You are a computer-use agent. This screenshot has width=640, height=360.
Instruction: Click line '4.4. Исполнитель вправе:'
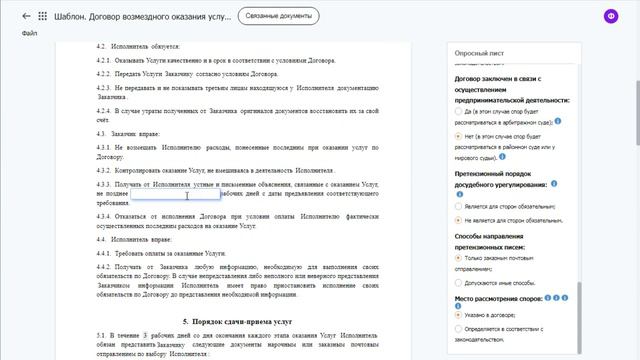(x=134, y=240)
